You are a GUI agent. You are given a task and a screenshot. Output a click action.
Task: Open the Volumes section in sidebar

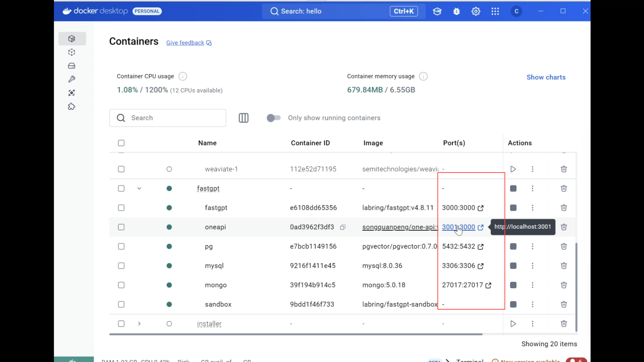click(x=72, y=66)
